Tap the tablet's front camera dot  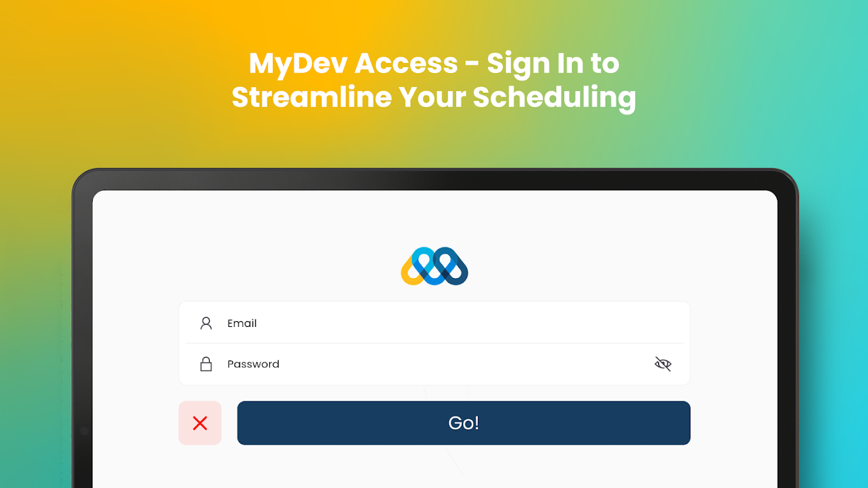[x=84, y=431]
